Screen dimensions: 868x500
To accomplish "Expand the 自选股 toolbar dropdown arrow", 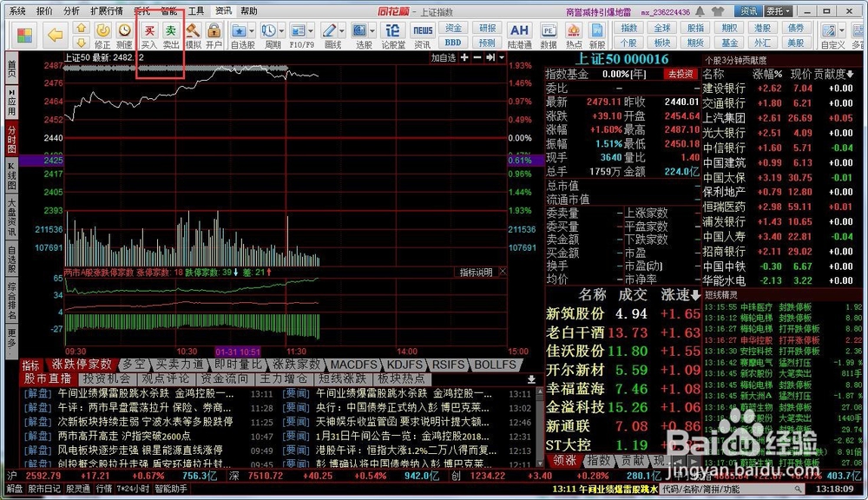I will [x=252, y=31].
